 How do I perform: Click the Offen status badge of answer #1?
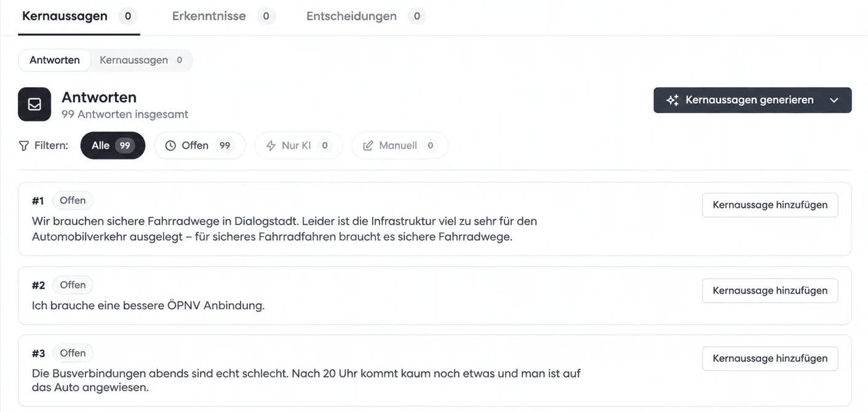[x=73, y=200]
